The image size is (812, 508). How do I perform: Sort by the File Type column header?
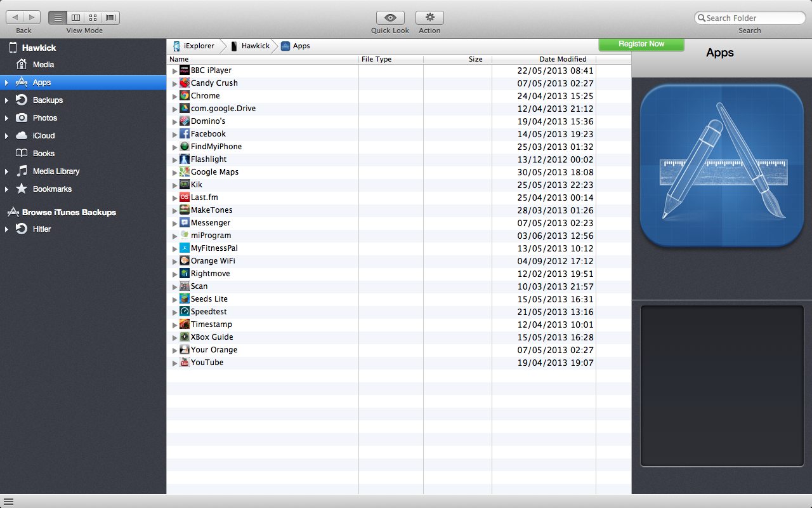tap(391, 59)
